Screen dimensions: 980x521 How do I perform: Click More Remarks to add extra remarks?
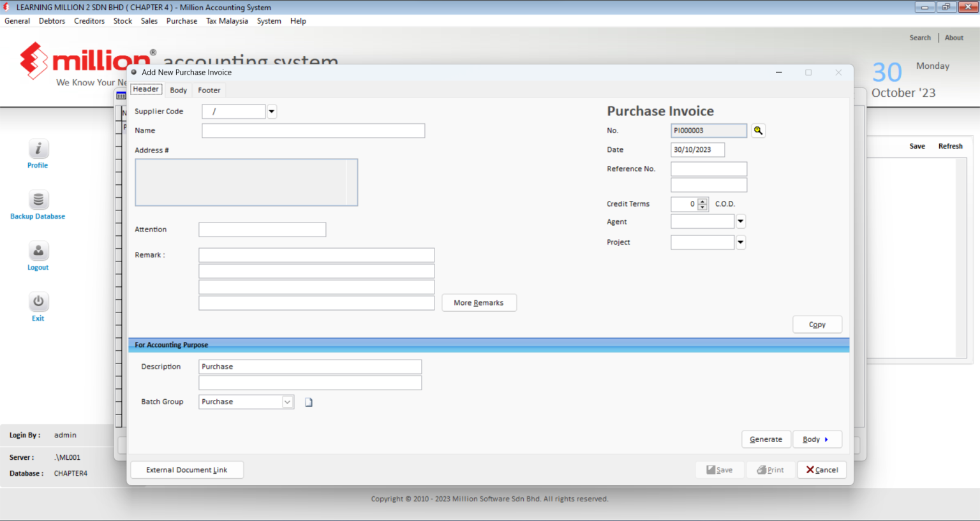coord(479,302)
